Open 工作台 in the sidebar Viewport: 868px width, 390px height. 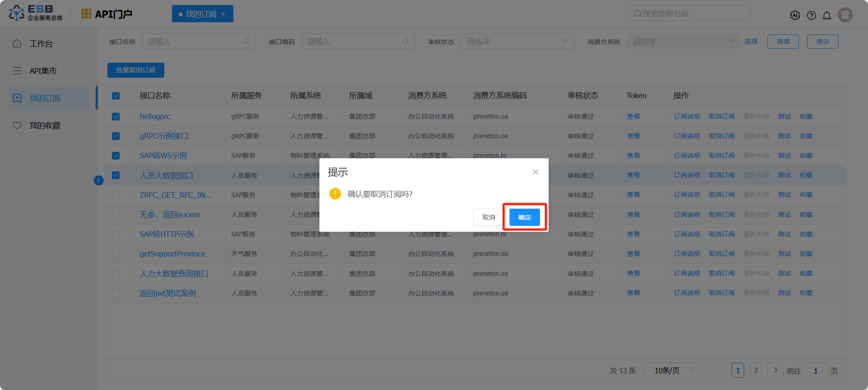(x=41, y=44)
